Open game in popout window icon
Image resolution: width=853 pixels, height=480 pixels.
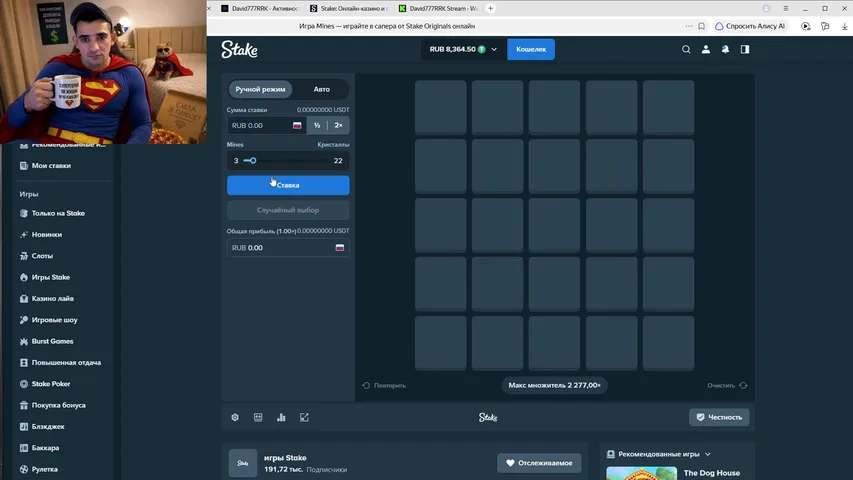304,417
